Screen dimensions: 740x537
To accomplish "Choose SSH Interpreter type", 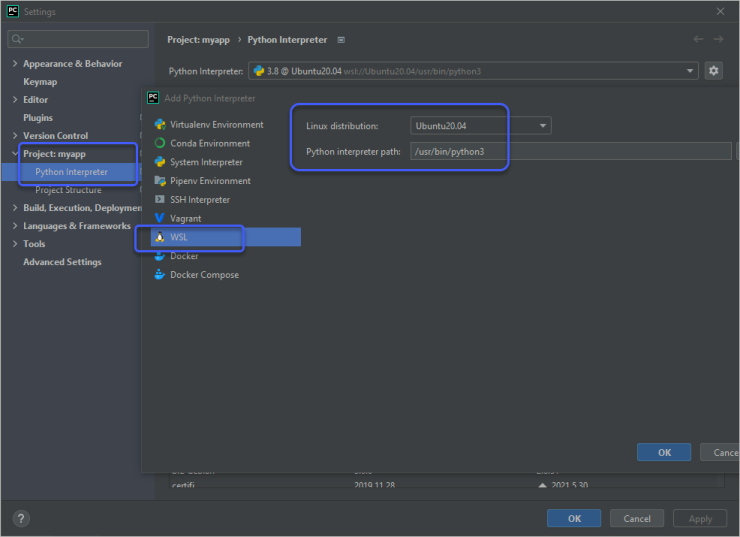I will pyautogui.click(x=200, y=200).
